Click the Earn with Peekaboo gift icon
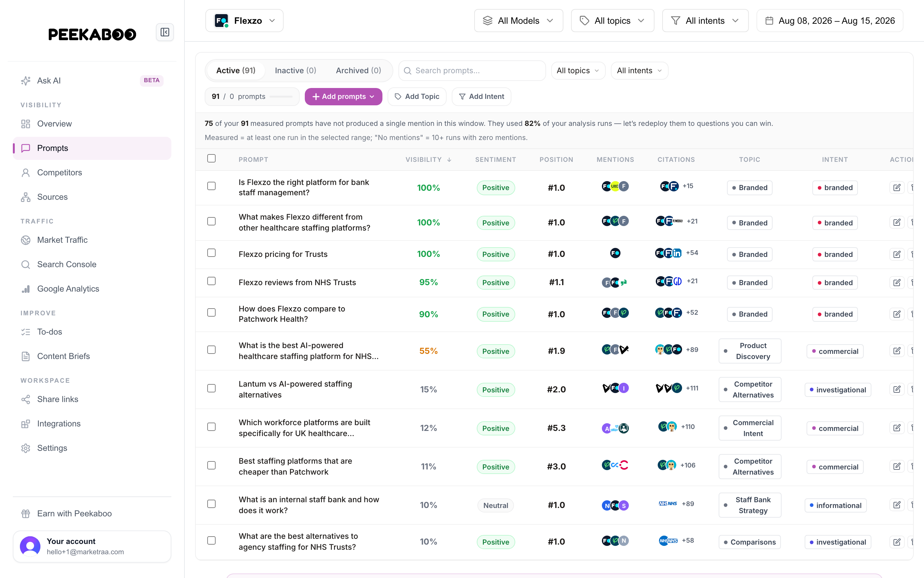 [x=26, y=514]
